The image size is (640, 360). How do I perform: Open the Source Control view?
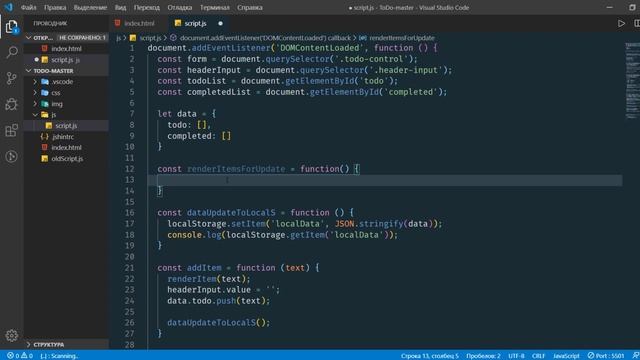pos(11,78)
